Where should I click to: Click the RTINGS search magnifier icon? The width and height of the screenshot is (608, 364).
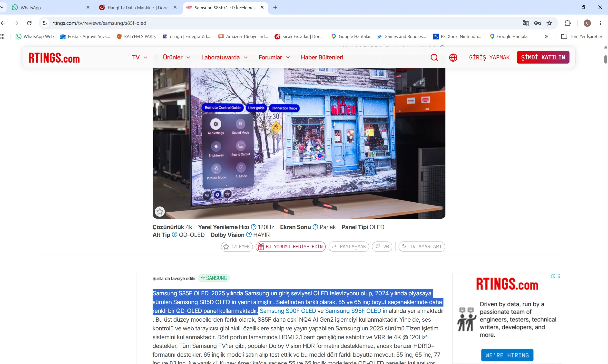[x=434, y=57]
